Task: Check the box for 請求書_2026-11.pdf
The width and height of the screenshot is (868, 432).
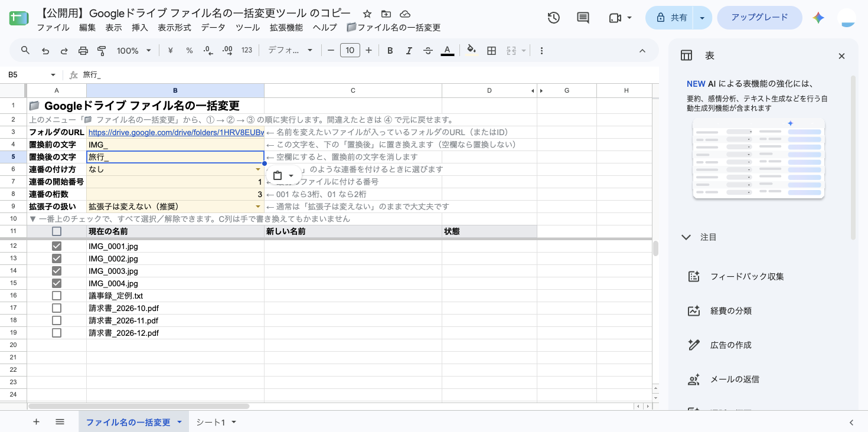Action: point(57,320)
